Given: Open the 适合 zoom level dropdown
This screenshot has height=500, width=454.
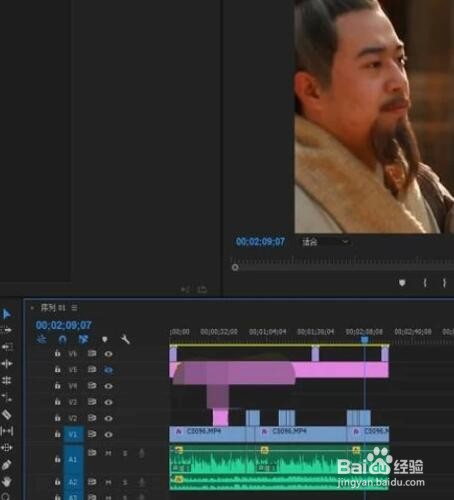Looking at the screenshot, I should tap(326, 242).
